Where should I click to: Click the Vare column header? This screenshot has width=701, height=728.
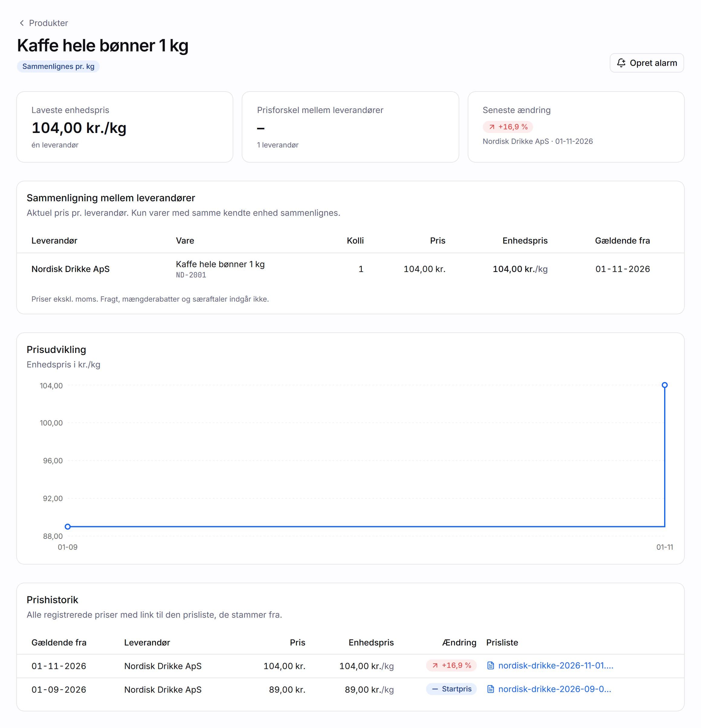(185, 241)
